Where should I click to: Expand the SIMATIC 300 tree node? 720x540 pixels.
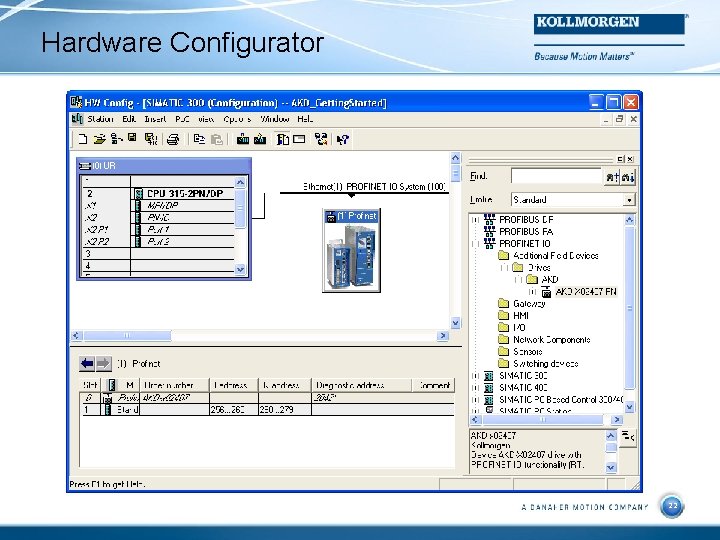click(x=475, y=376)
